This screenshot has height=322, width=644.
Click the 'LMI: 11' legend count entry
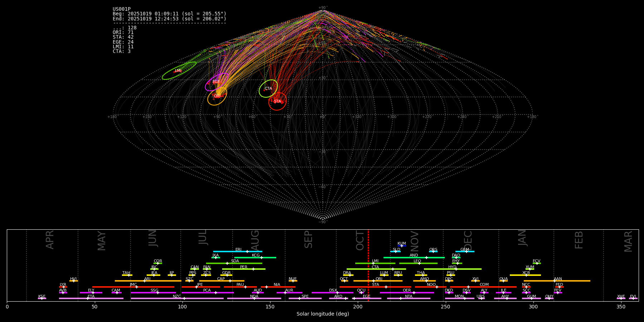123,47
